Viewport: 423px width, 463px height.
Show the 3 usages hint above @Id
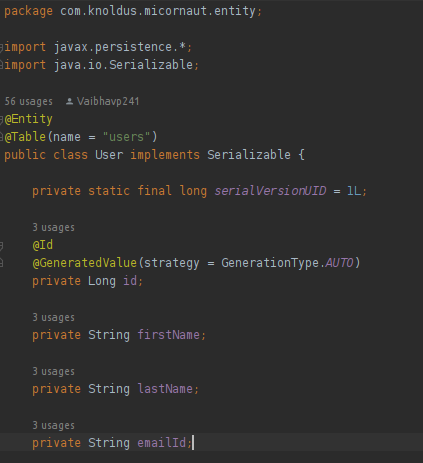(53, 227)
